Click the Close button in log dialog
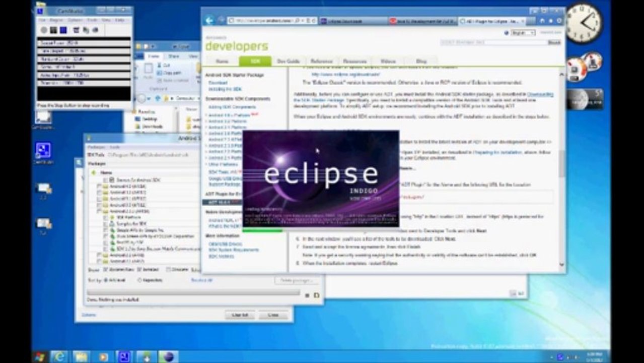644x363 pixels. pyautogui.click(x=273, y=315)
